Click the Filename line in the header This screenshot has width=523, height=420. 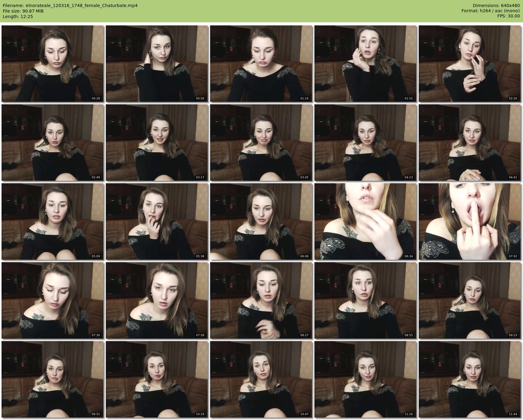click(70, 6)
